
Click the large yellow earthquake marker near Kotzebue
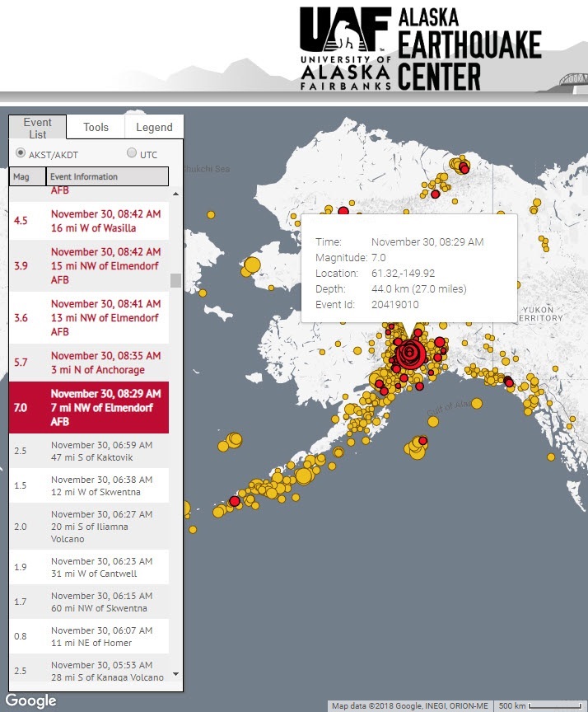point(253,265)
